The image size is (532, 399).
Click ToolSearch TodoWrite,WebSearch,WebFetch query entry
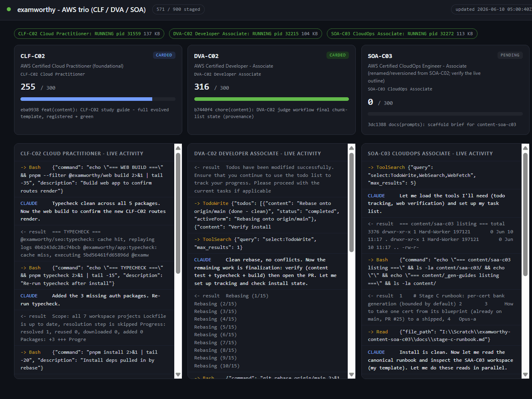441,175
